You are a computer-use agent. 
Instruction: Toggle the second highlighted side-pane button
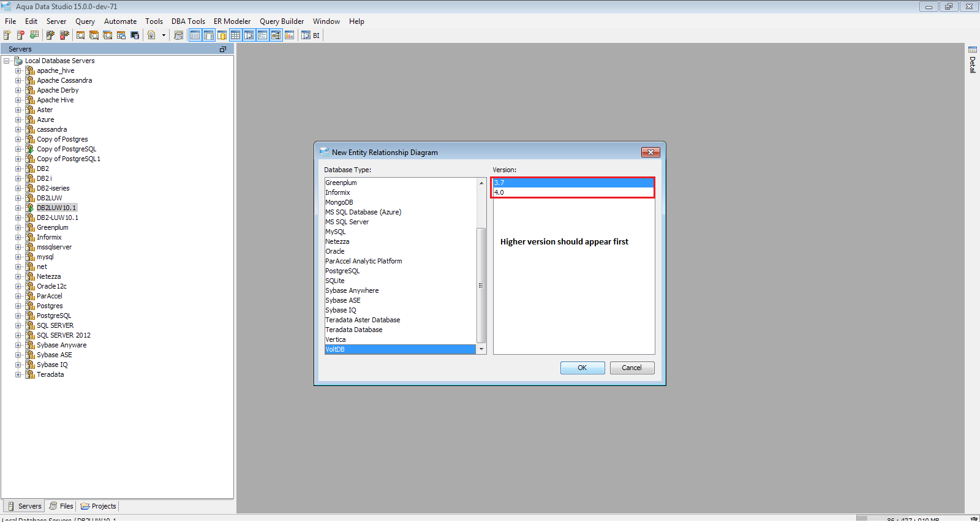(209, 36)
